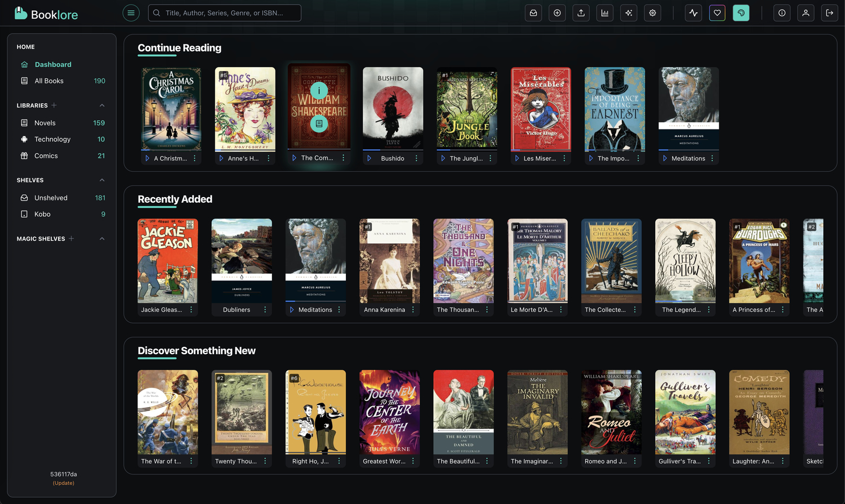The height and width of the screenshot is (504, 845).
Task: Open the upload books icon
Action: click(x=581, y=12)
